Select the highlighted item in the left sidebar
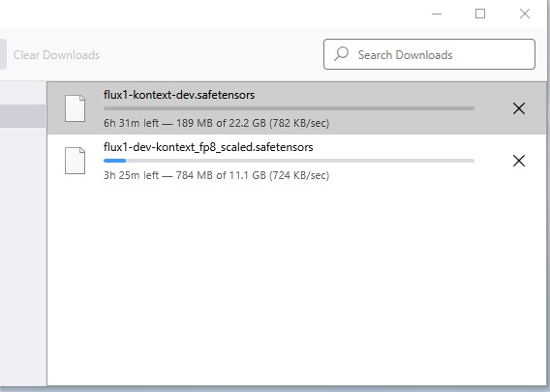The height and width of the screenshot is (392, 550). click(22, 116)
